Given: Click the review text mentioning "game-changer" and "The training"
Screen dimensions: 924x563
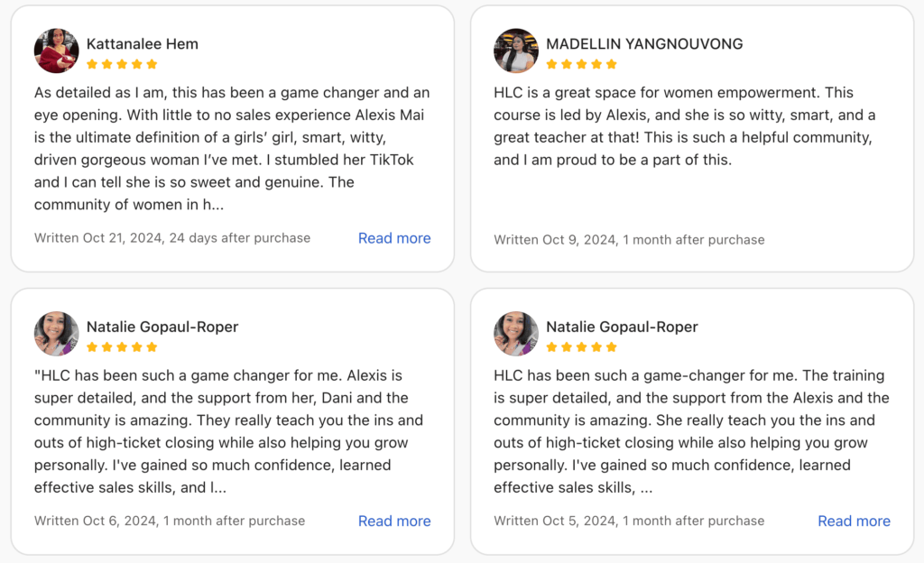Looking at the screenshot, I should pos(691,431).
